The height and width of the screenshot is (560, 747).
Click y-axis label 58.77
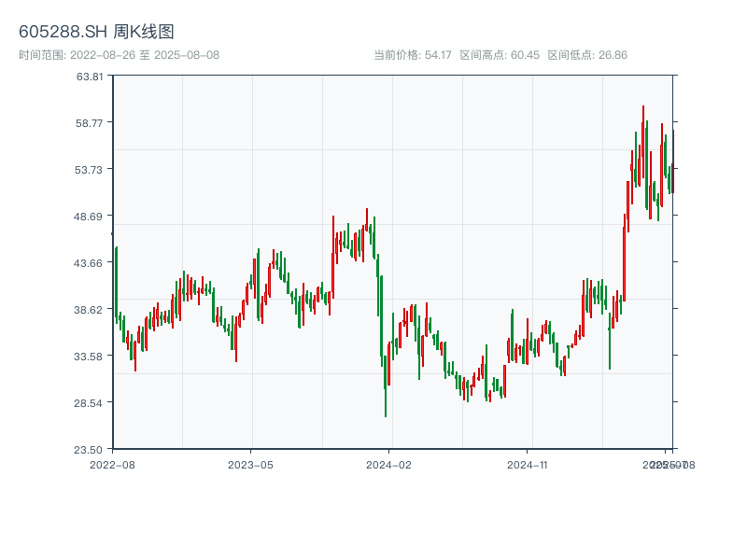89,123
